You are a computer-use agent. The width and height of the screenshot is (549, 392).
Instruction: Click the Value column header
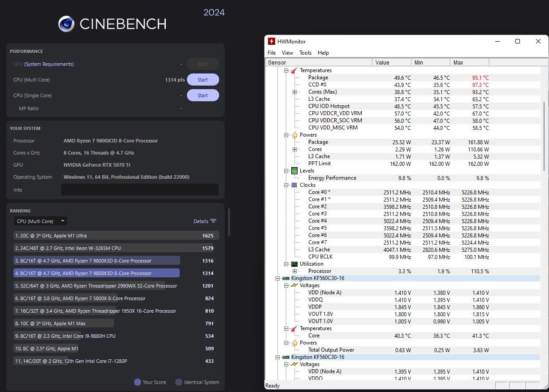tap(392, 62)
